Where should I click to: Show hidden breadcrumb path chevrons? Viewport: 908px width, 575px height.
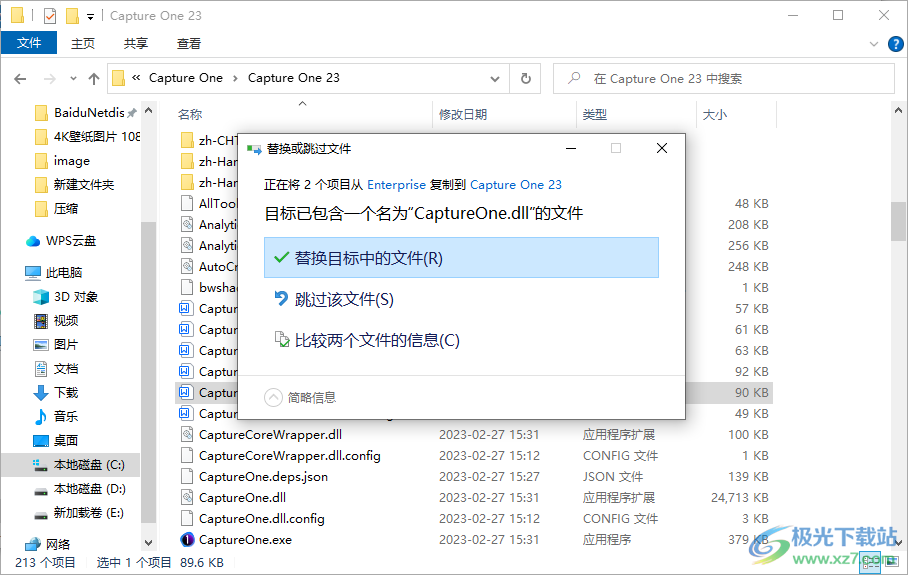coord(136,78)
